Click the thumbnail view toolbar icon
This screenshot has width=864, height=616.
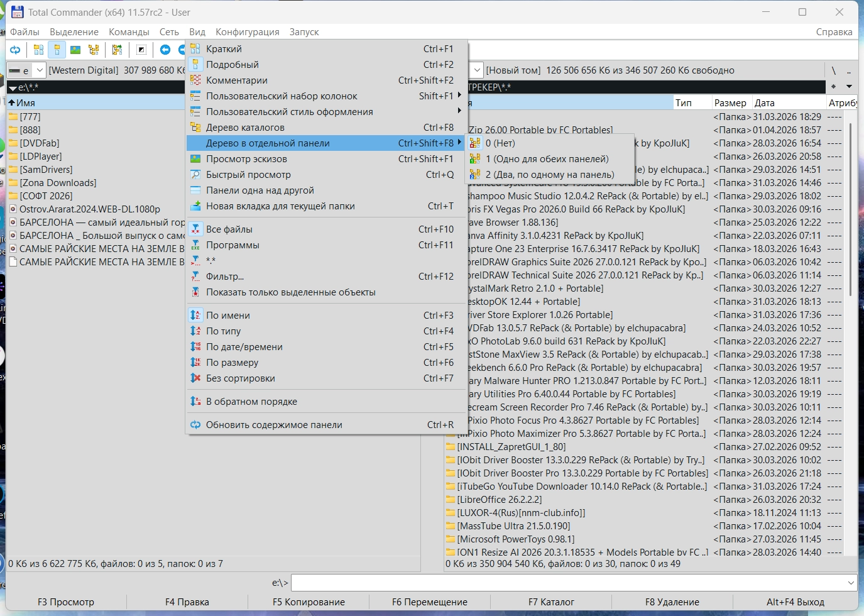pos(75,50)
